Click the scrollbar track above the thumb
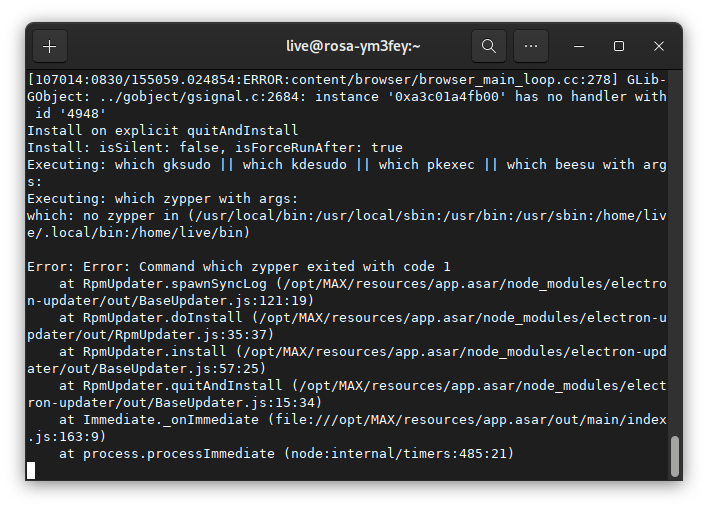 [674, 250]
